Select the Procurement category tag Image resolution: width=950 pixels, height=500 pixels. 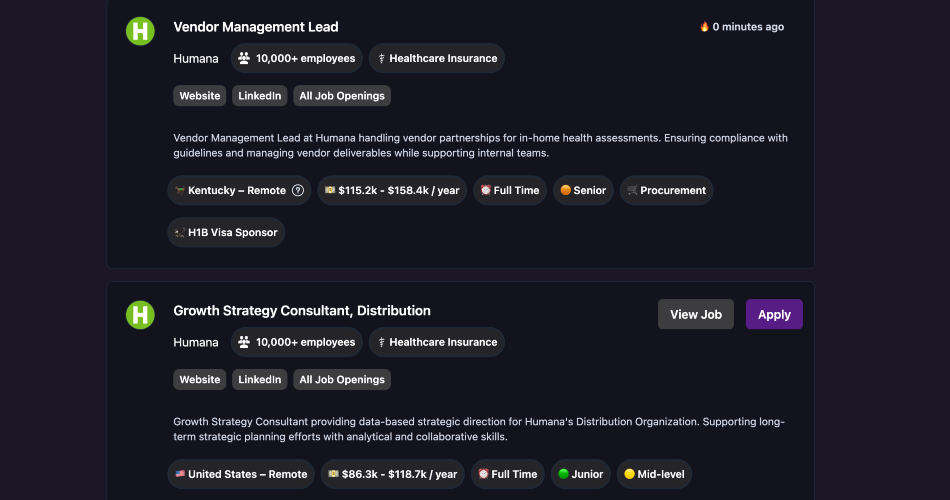pos(666,191)
